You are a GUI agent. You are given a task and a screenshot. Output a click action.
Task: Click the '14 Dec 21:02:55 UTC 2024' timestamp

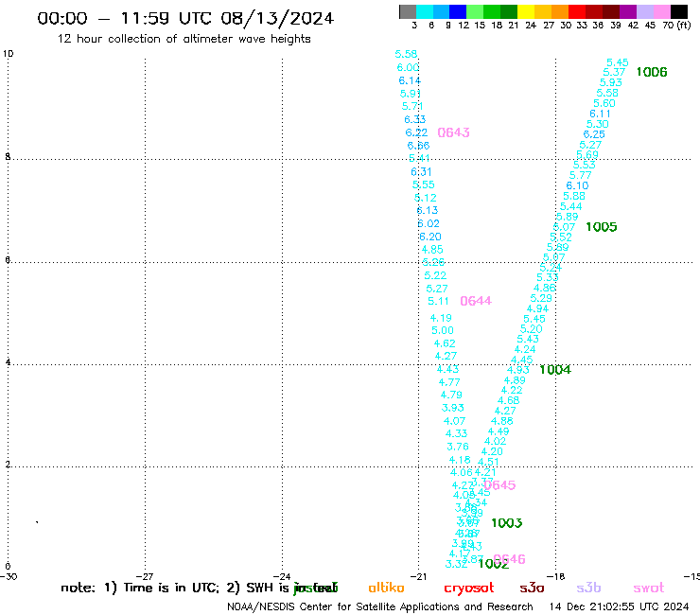(620, 606)
